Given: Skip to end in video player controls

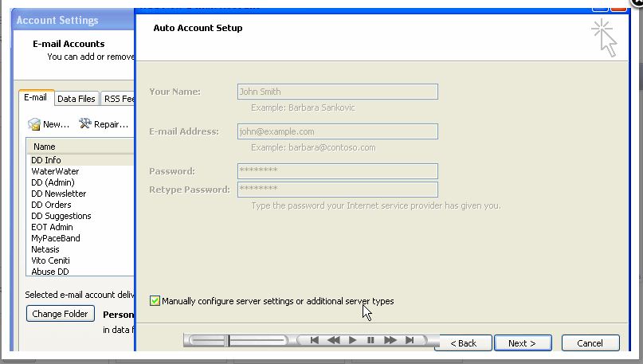Looking at the screenshot, I should [410, 340].
